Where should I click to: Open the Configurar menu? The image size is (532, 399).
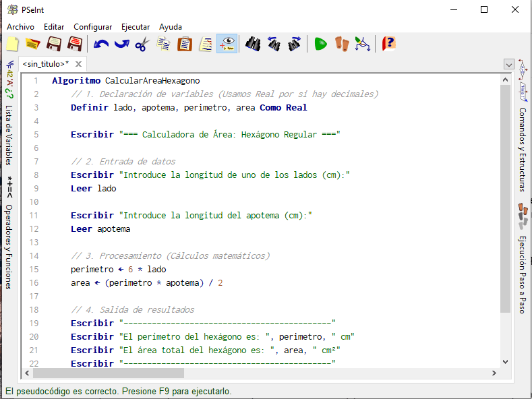click(x=92, y=27)
